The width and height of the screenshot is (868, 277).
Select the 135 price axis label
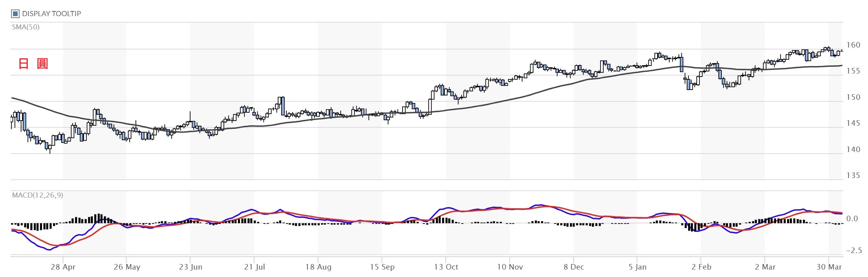pos(853,176)
